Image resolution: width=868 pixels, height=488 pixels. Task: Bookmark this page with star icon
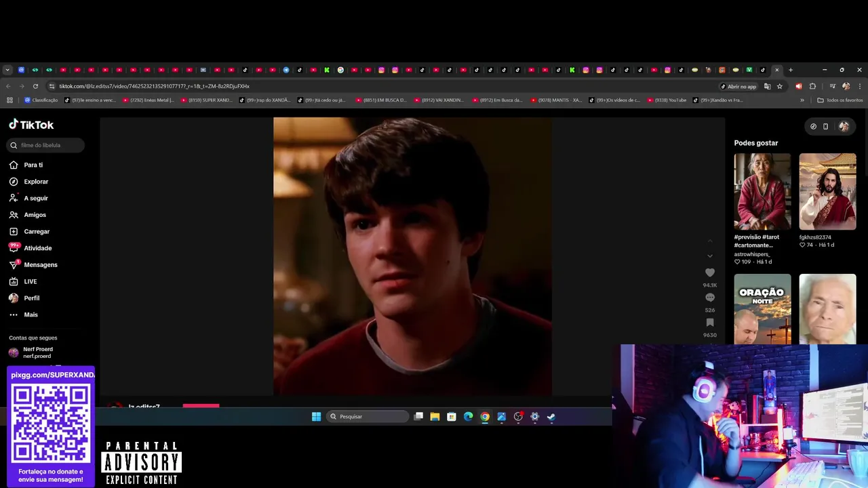point(780,86)
